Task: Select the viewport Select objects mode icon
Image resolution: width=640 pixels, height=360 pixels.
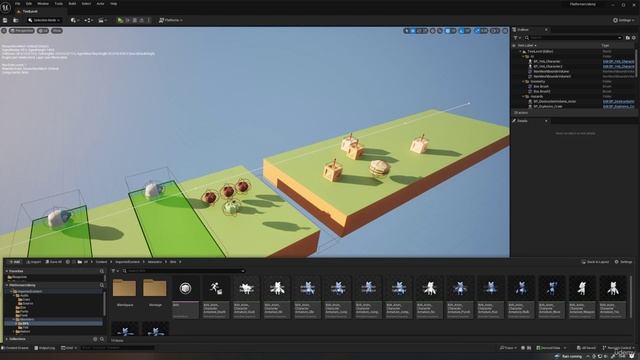Action: [x=407, y=31]
